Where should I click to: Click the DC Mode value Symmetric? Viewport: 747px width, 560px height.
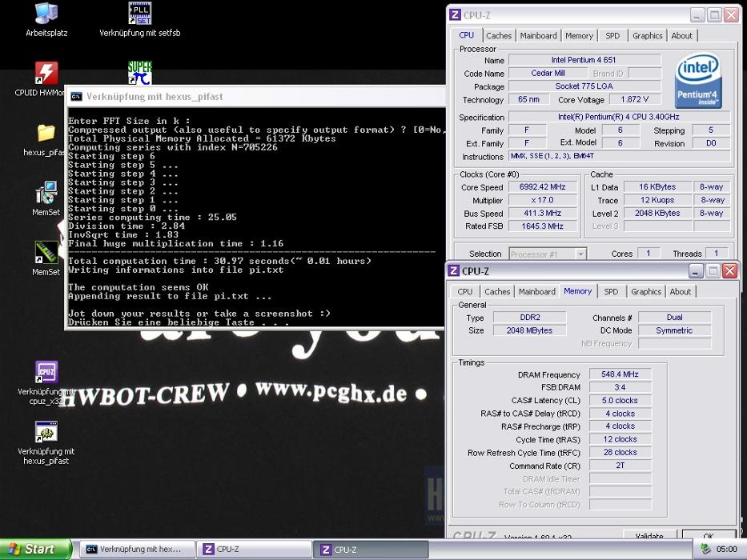(675, 330)
